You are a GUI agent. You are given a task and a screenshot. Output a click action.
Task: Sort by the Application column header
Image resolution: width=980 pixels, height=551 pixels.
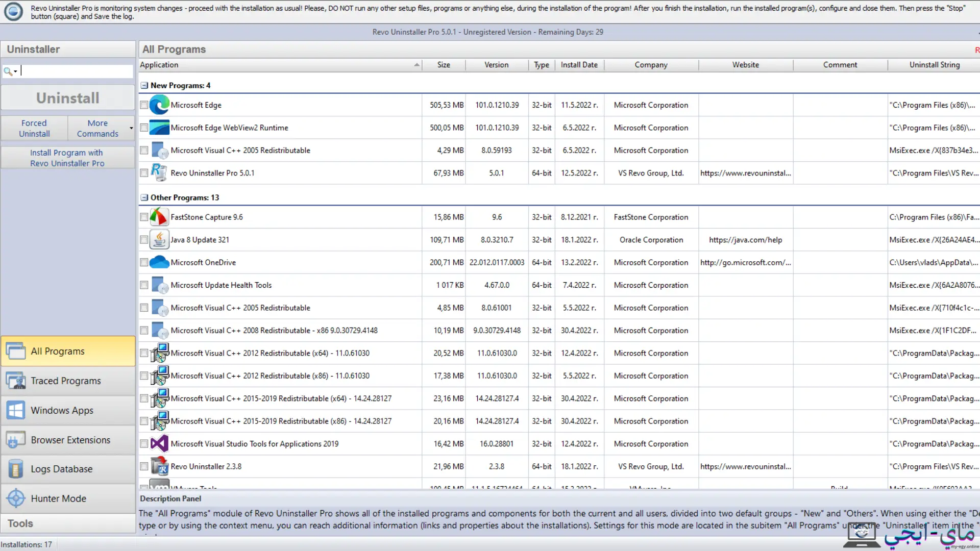point(280,65)
